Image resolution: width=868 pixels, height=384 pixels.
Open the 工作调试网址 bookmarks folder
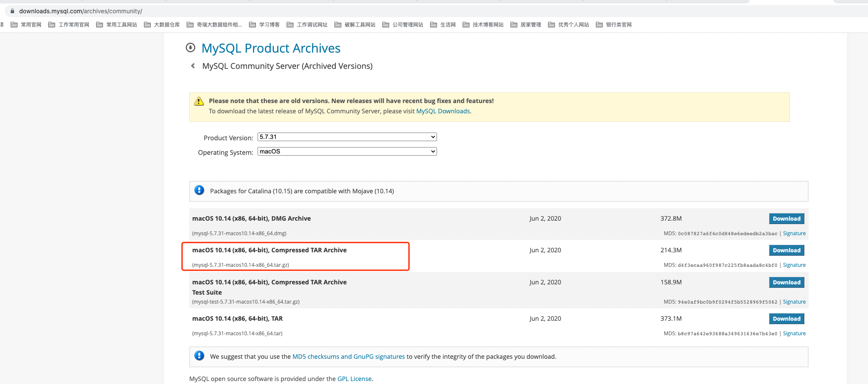[x=307, y=25]
